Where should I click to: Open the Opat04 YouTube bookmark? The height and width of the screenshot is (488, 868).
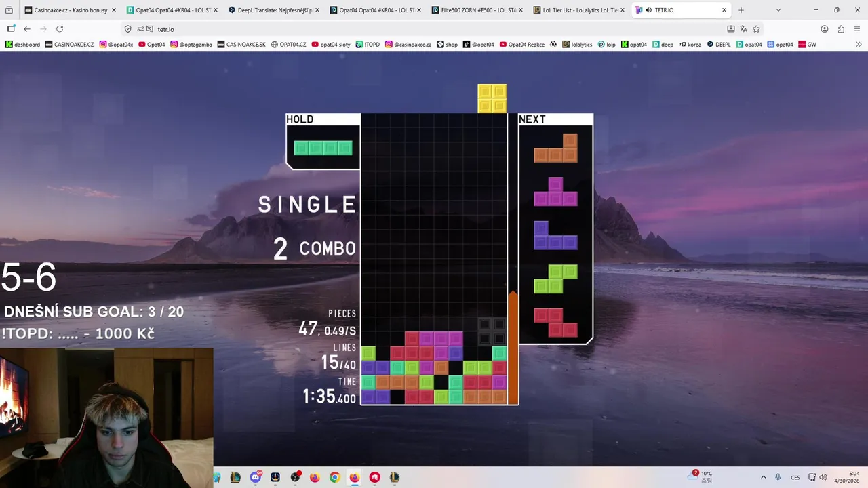(x=151, y=45)
